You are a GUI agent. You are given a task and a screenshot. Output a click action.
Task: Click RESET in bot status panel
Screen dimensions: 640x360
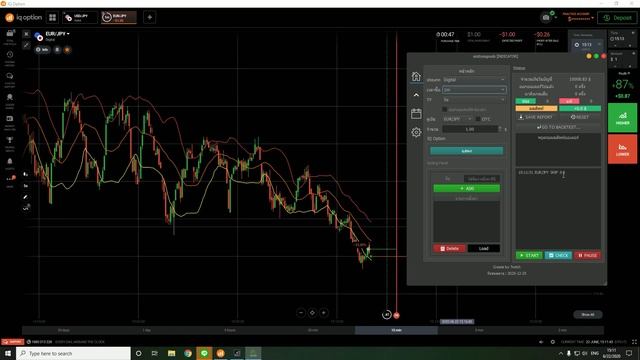click(x=580, y=117)
